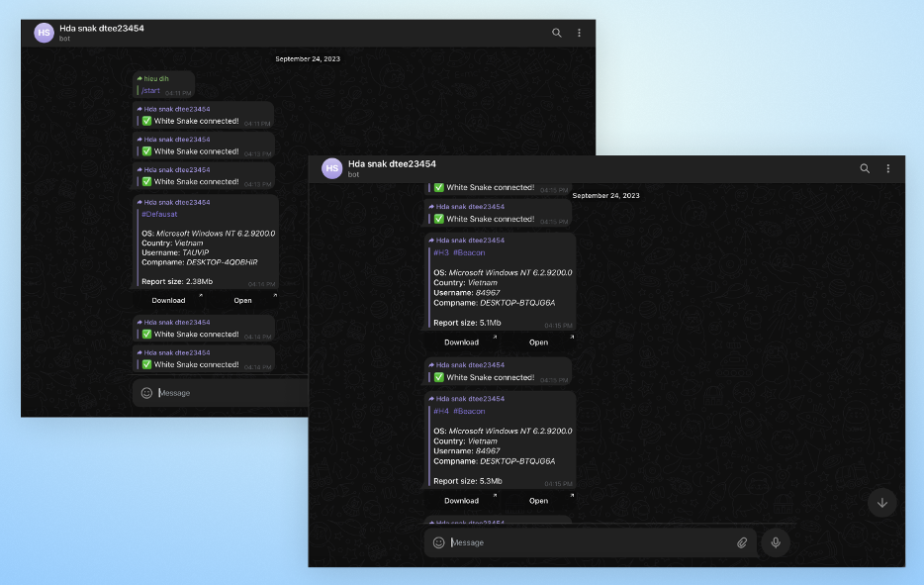The width and height of the screenshot is (924, 586).
Task: Click HS avatar in back window header
Action: 44,33
